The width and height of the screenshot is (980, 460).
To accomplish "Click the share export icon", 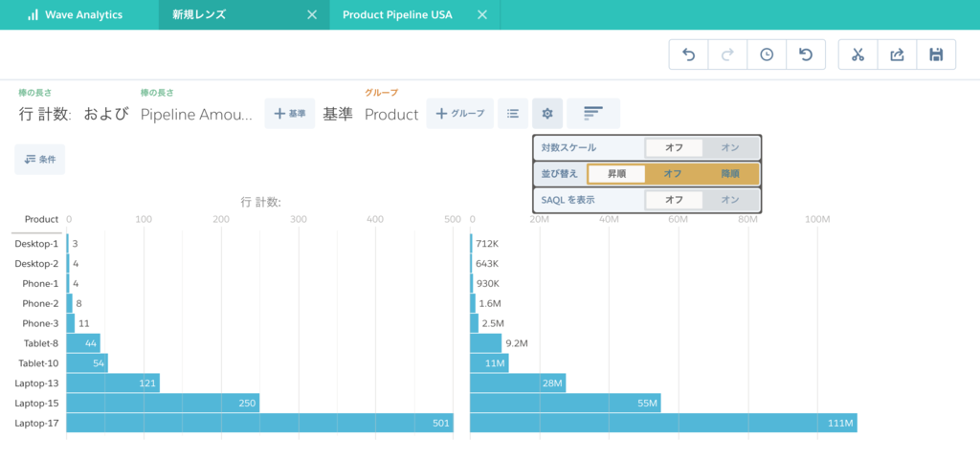I will coord(897,55).
